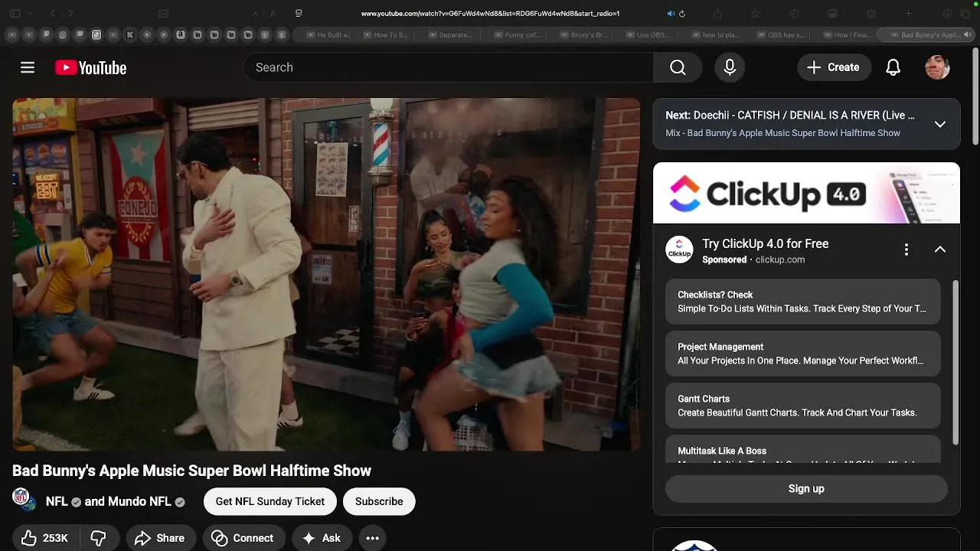Like the video with thumbs up
980x551 pixels.
pyautogui.click(x=44, y=538)
